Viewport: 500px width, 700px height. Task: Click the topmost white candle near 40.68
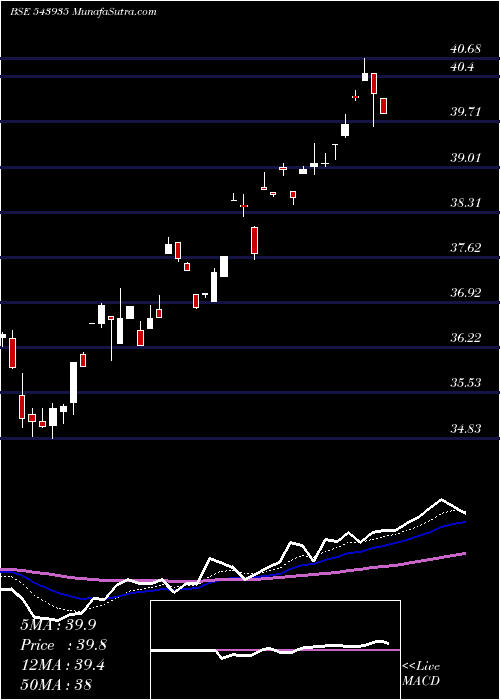coord(365,70)
